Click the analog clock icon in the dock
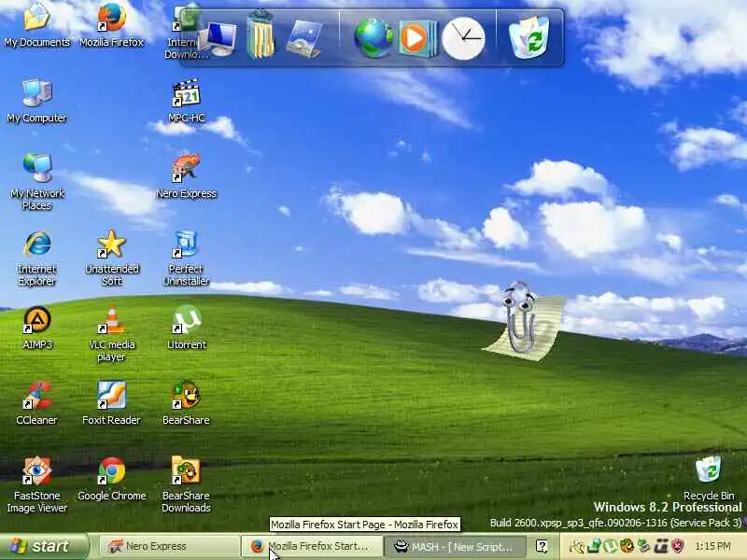Screen dimensions: 747x560 coord(463,38)
